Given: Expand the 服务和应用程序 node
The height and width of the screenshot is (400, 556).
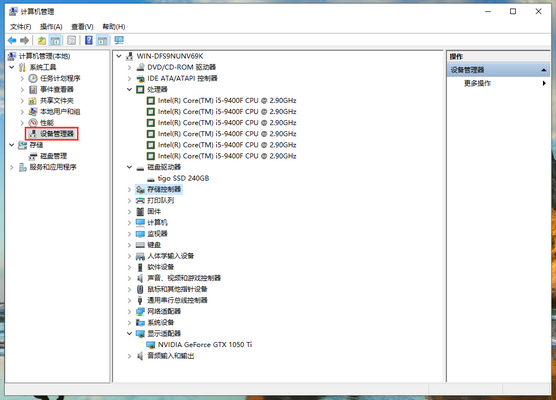Looking at the screenshot, I should [x=12, y=167].
